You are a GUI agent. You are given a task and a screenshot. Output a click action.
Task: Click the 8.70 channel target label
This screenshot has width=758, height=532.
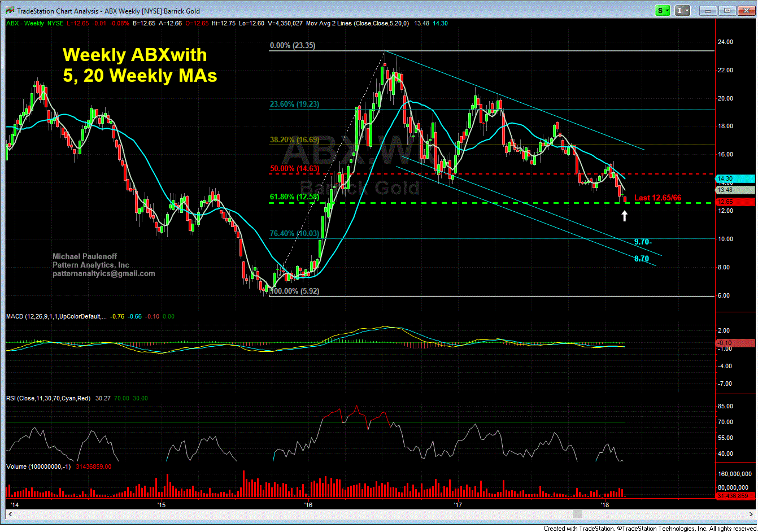pyautogui.click(x=641, y=259)
